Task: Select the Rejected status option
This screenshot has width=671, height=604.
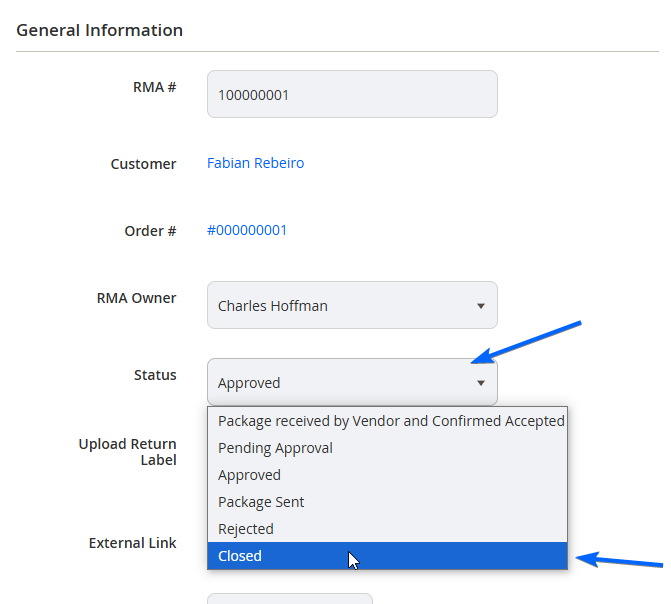Action: pos(387,529)
